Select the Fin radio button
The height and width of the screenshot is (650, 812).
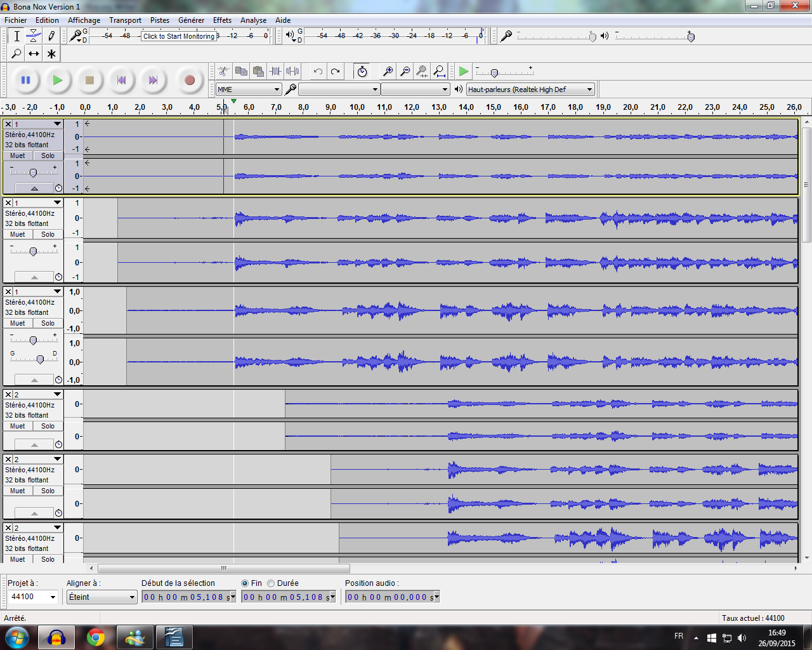tap(245, 583)
